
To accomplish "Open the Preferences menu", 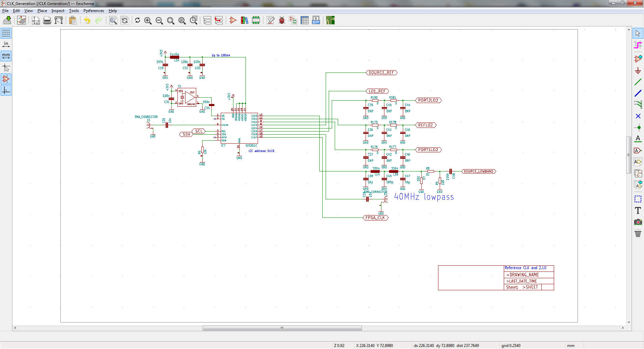I will click(x=94, y=11).
